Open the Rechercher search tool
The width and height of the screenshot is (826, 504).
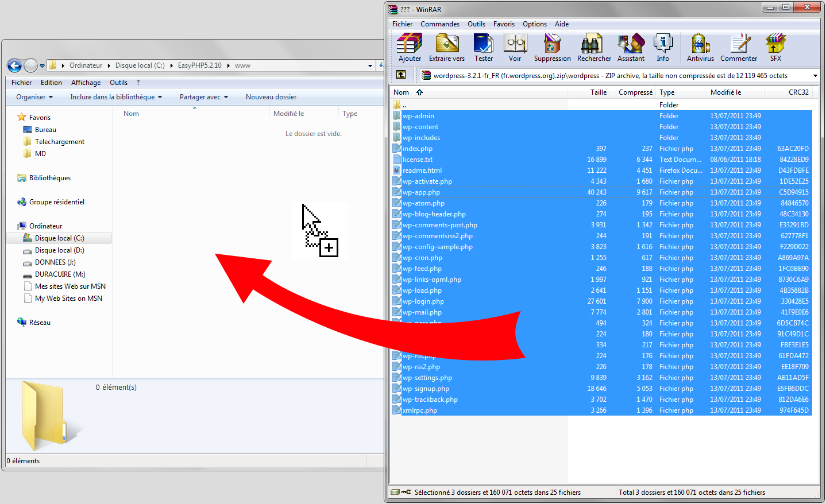(x=594, y=47)
